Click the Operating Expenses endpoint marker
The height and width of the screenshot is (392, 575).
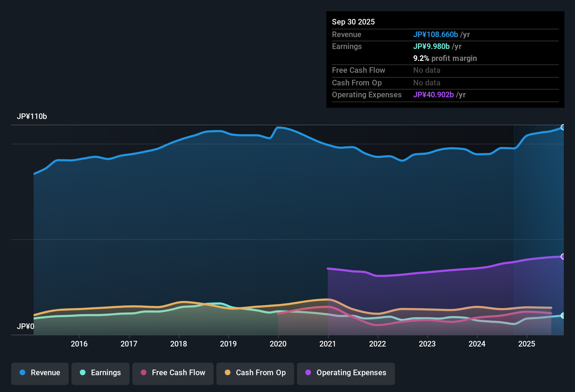point(563,257)
